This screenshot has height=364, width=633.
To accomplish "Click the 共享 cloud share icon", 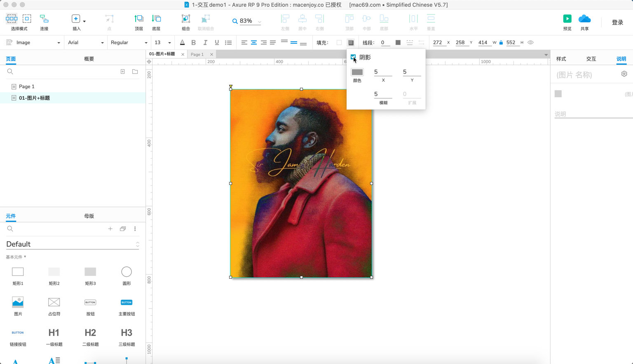I will click(584, 19).
